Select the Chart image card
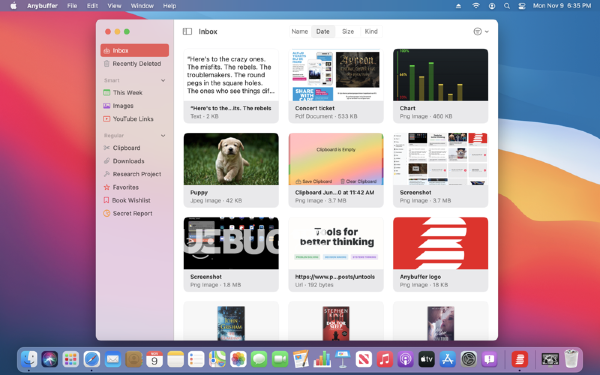Viewport: 600px width, 375px height. pos(440,86)
